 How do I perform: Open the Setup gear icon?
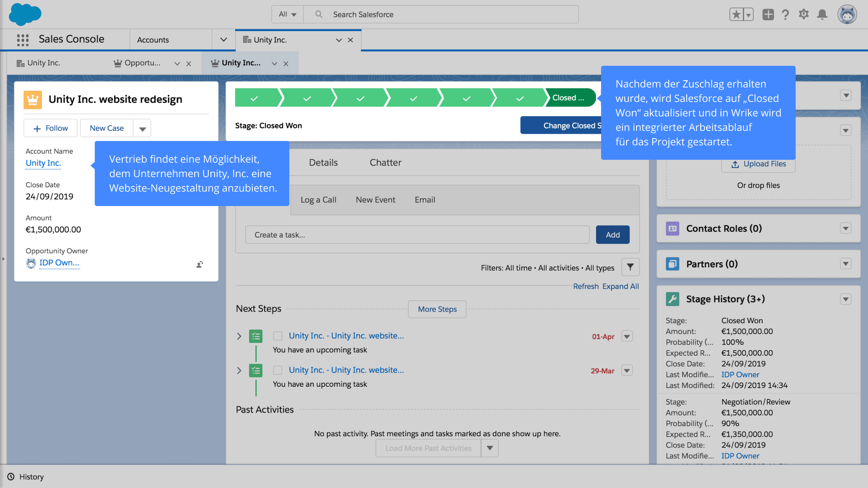coord(804,14)
